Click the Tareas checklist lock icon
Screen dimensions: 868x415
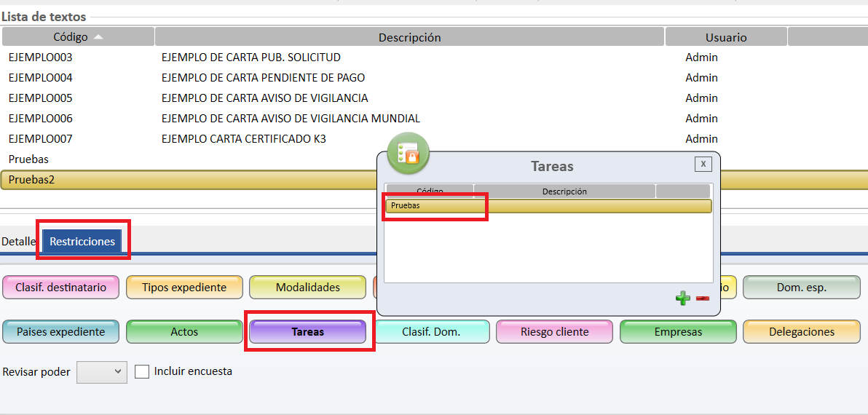point(408,153)
